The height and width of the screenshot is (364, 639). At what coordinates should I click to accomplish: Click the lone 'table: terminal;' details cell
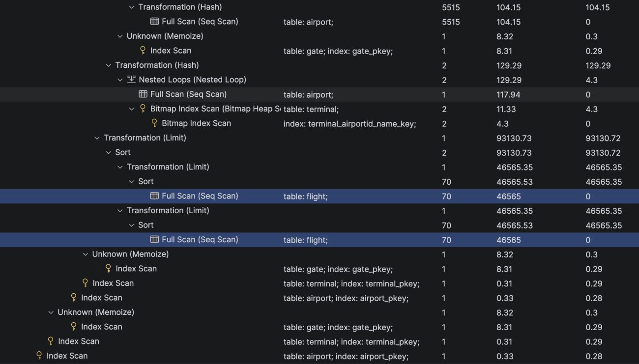click(311, 109)
